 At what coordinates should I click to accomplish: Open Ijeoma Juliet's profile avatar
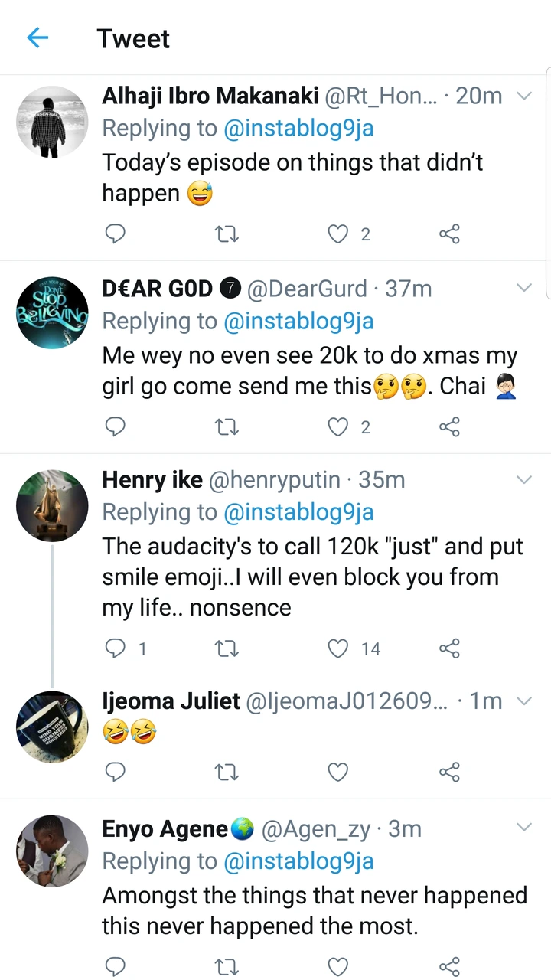[x=52, y=727]
